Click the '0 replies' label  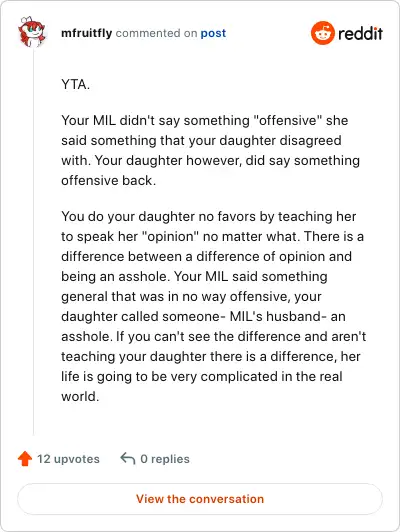(x=165, y=459)
